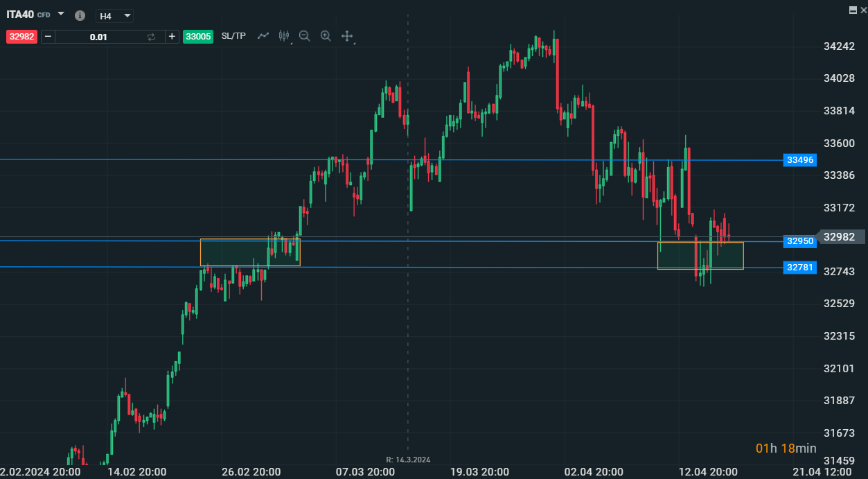
Task: Click the green 33005 buy price button
Action: pos(197,37)
